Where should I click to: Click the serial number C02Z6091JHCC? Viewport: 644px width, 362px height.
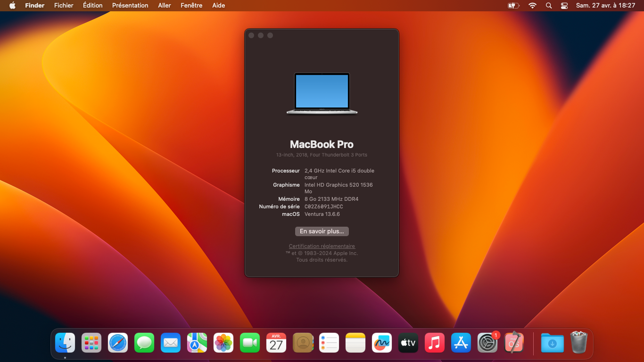[324, 206]
